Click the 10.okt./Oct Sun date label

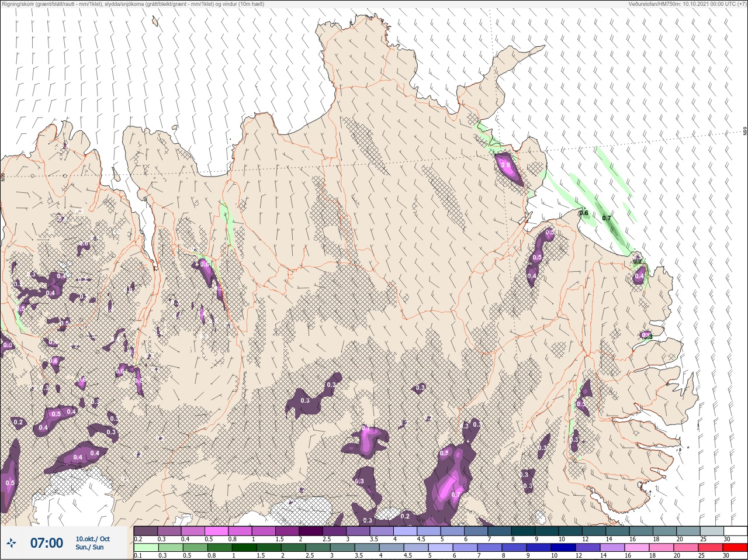92,543
